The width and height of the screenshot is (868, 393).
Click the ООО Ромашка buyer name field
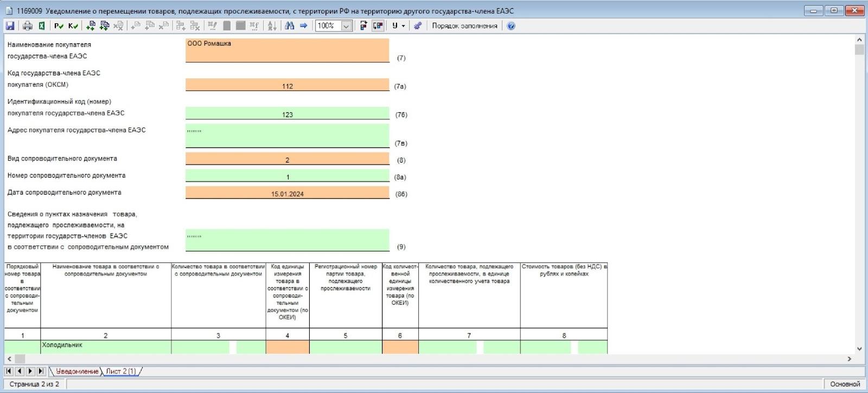(287, 50)
